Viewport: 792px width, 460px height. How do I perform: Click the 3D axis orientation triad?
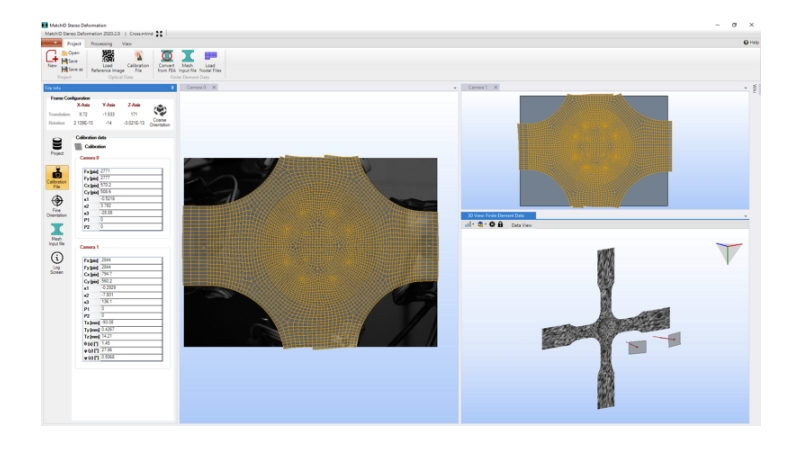pyautogui.click(x=730, y=252)
